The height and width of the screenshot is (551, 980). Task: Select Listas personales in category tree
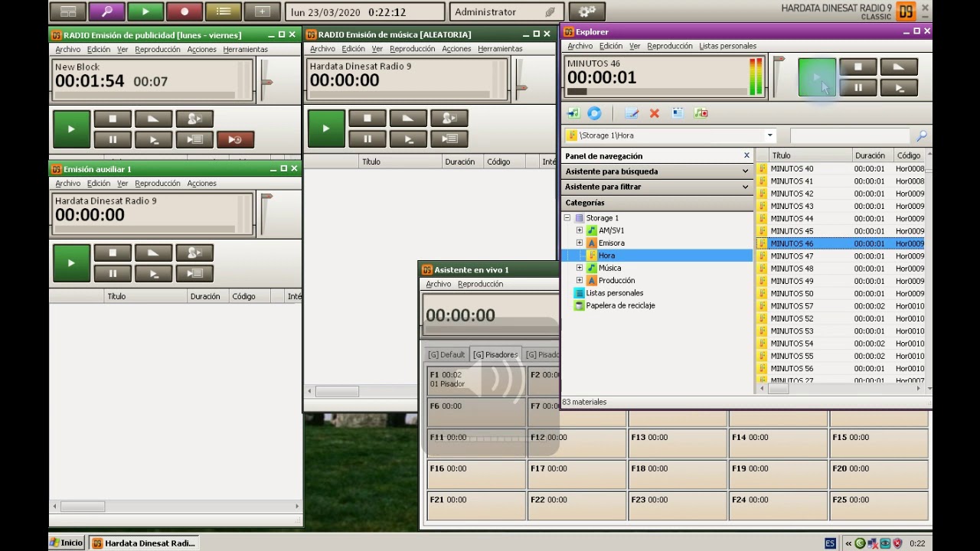coord(614,293)
